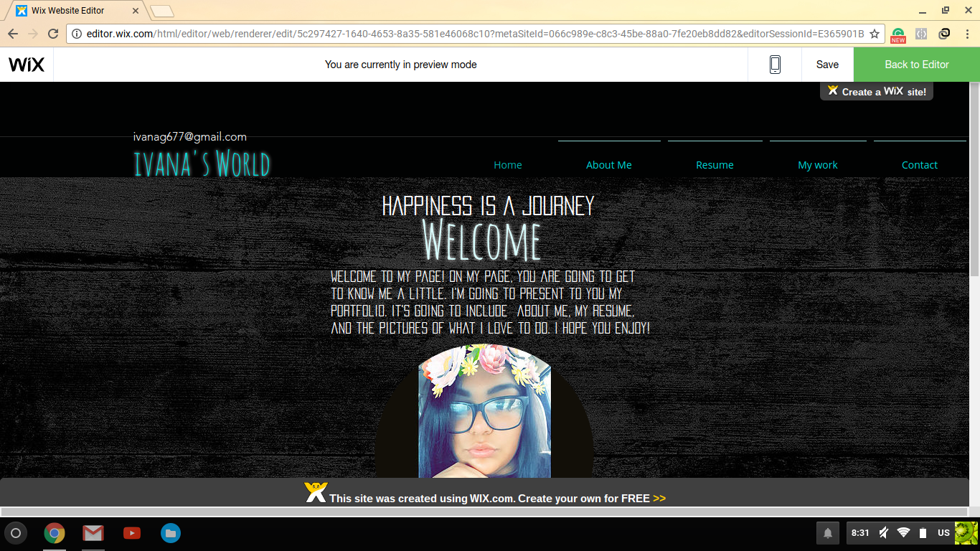Click the Wix.com free site banner

coord(486,497)
